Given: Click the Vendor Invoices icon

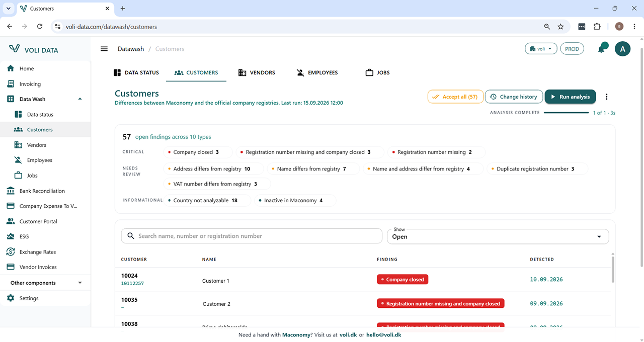Looking at the screenshot, I should 11,267.
